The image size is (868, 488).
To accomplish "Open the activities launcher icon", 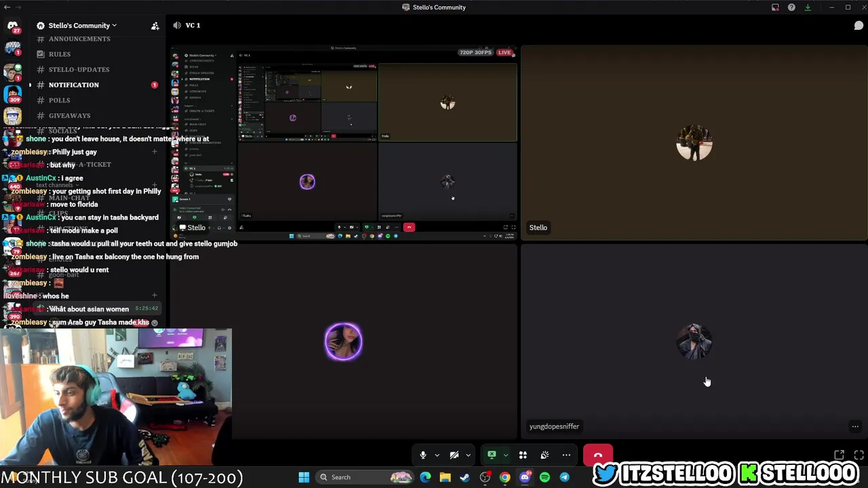I will coord(523,455).
